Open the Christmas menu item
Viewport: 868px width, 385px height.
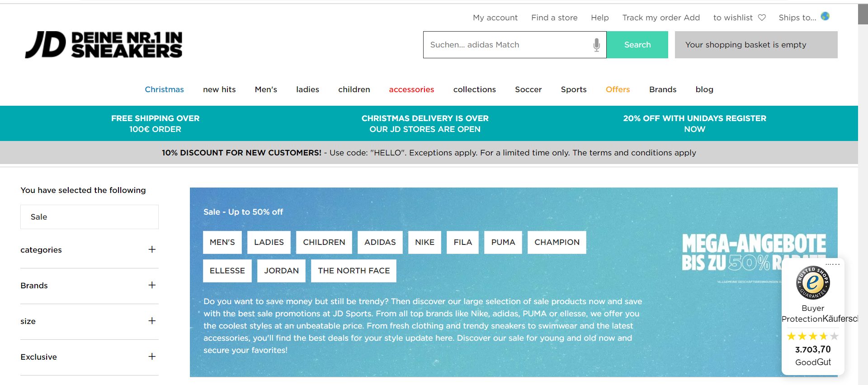tap(164, 89)
